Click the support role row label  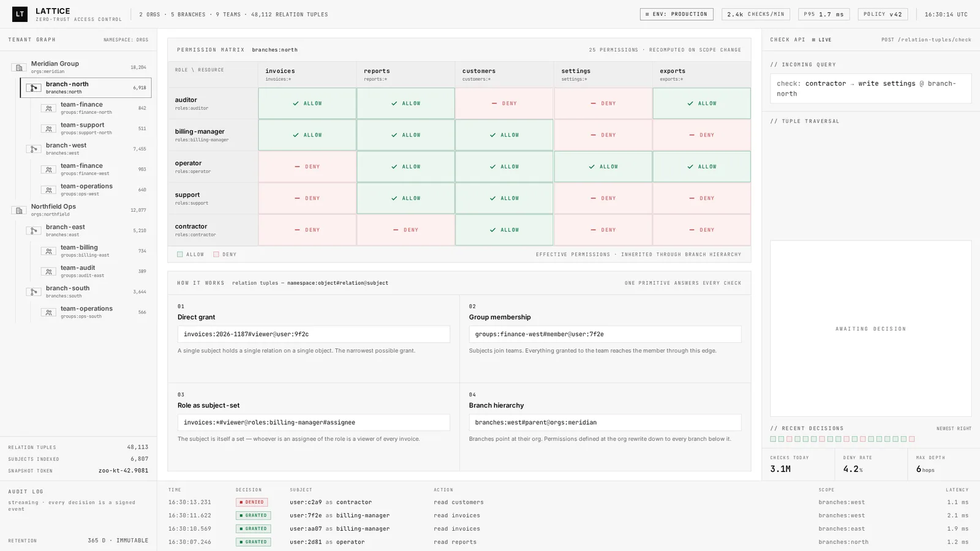pos(213,198)
